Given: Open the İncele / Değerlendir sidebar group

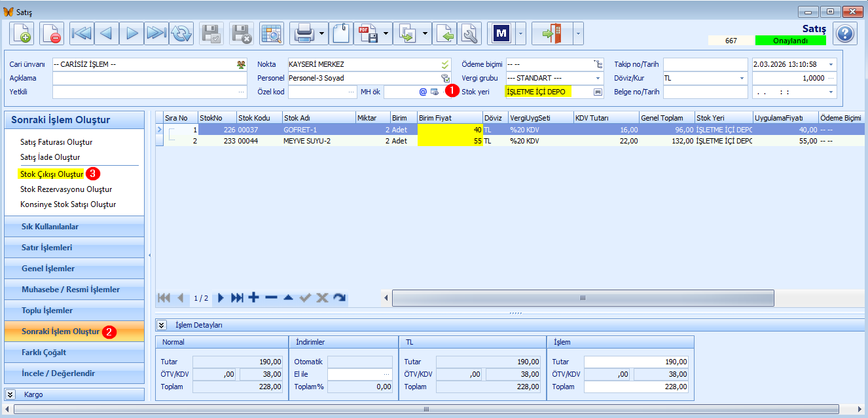Looking at the screenshot, I should 74,373.
